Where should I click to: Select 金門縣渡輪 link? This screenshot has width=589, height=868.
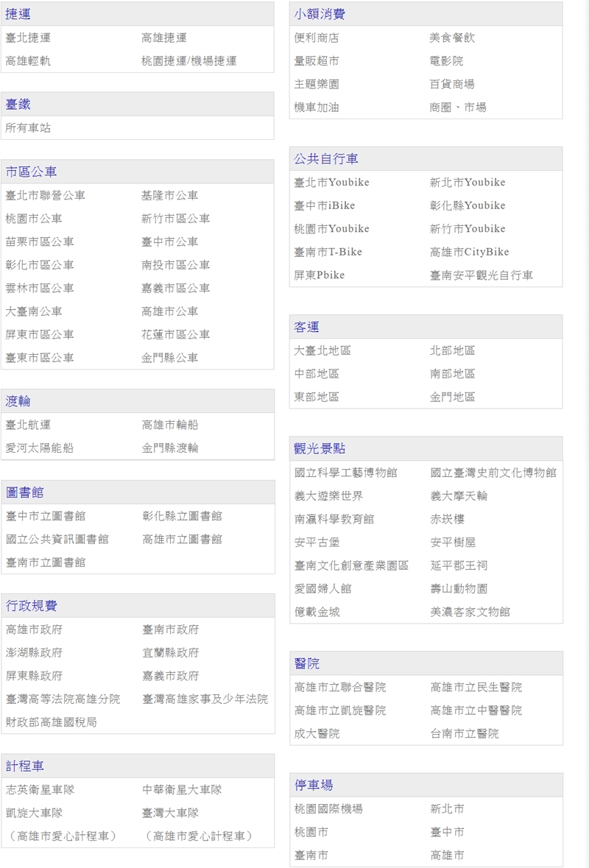pyautogui.click(x=170, y=448)
